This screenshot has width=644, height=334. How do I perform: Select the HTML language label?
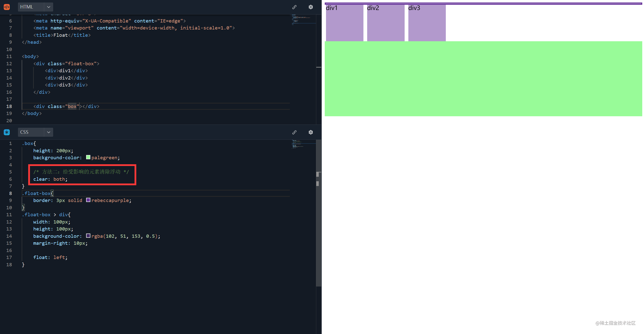tap(27, 7)
